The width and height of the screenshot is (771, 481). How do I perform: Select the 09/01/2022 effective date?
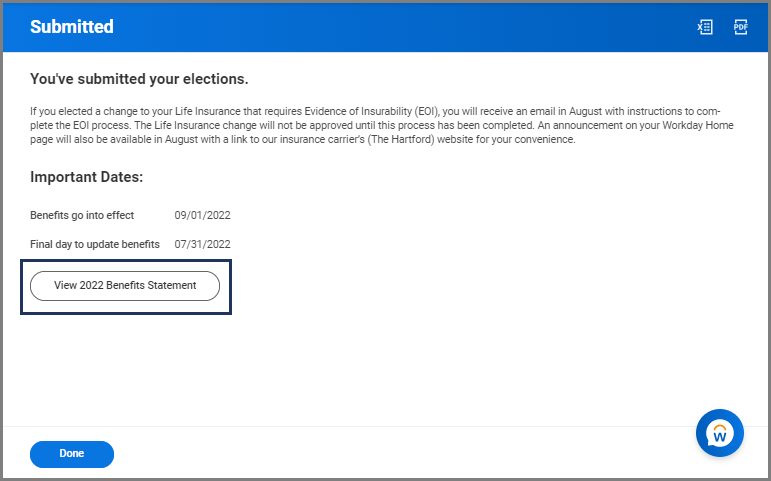click(202, 215)
